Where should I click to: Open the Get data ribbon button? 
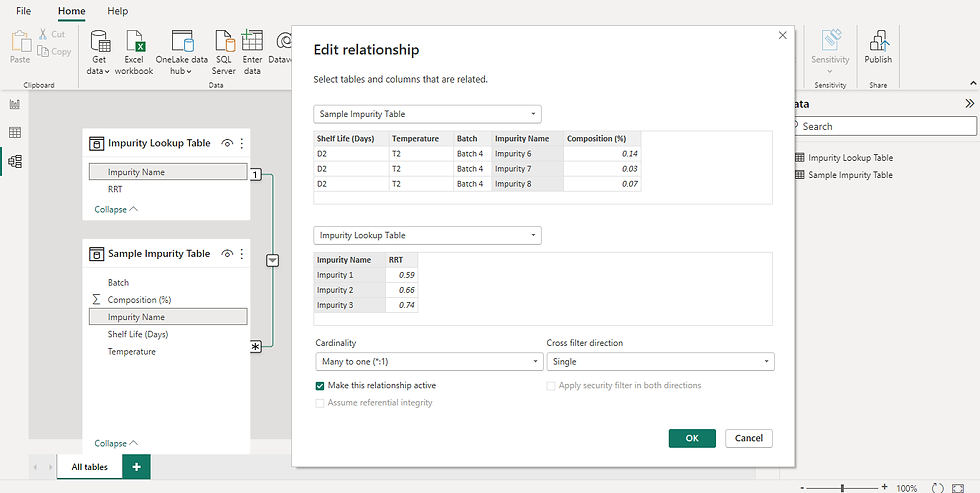pos(99,52)
